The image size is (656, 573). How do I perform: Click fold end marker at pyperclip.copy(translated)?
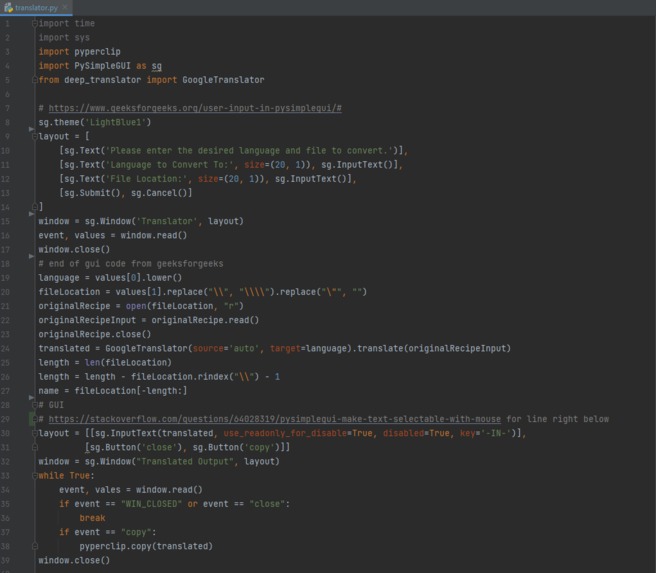[35, 546]
